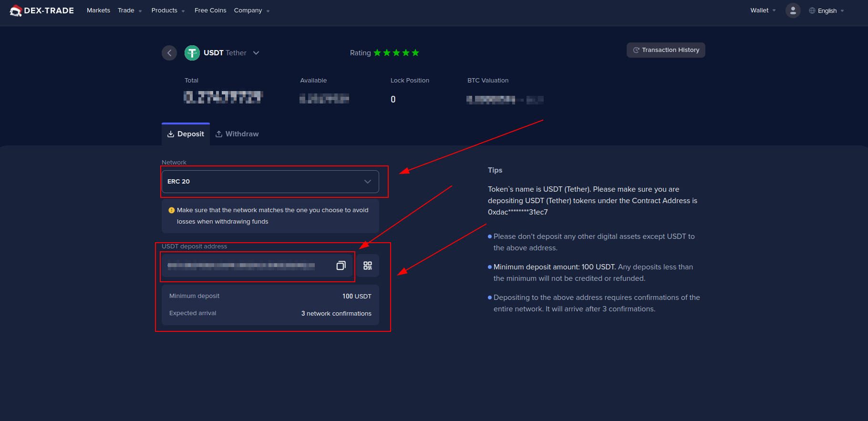The height and width of the screenshot is (421, 868).
Task: Click the 'Expected arrival' label
Action: 193,313
